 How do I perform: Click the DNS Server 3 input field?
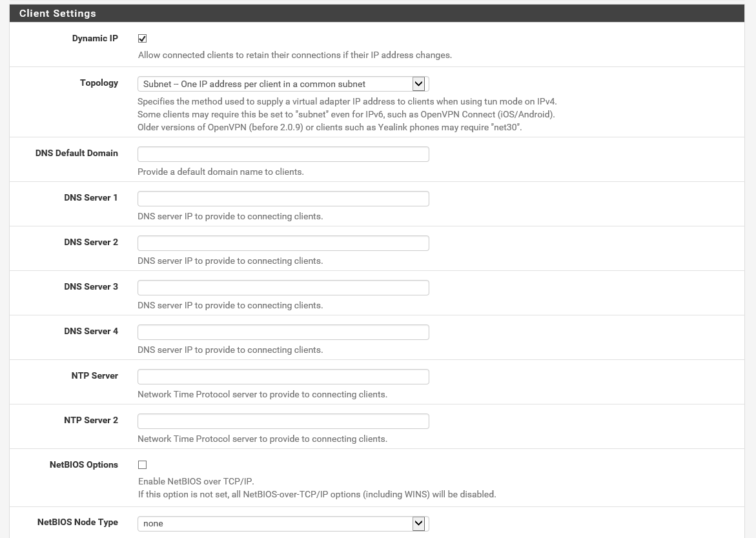point(283,288)
